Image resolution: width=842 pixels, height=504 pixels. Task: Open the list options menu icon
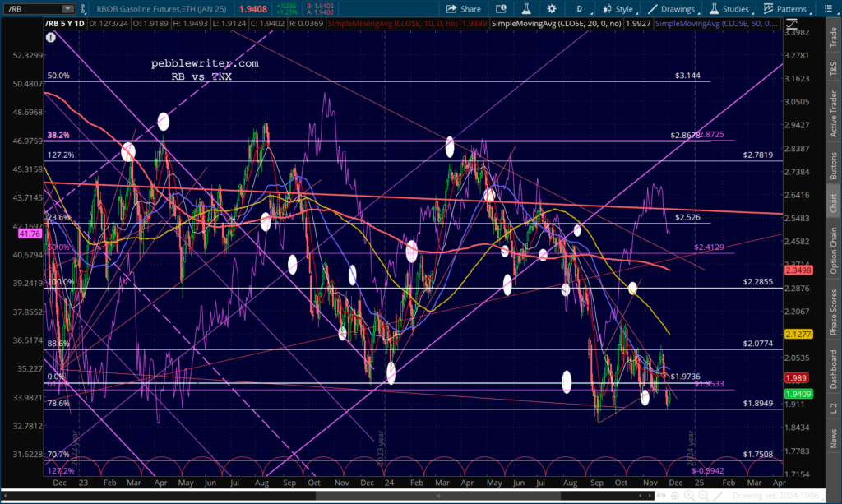pos(830,8)
